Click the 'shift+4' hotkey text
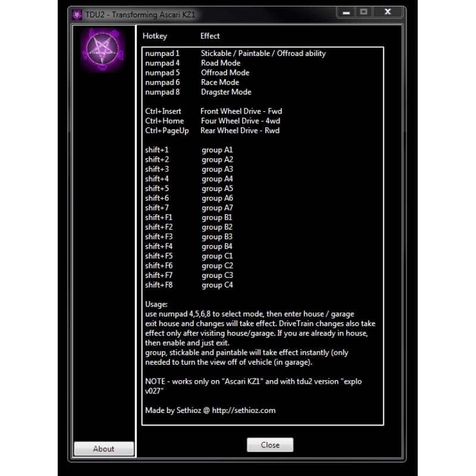 click(156, 179)
